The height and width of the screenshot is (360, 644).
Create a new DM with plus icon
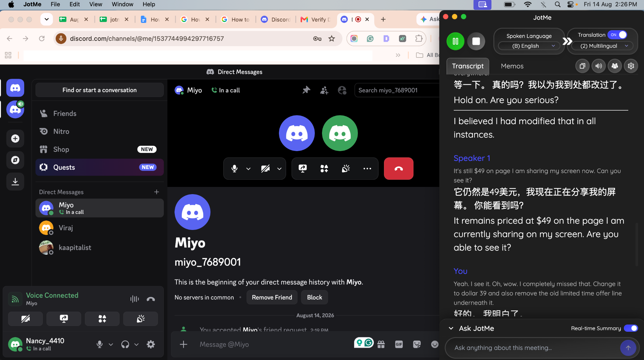156,192
